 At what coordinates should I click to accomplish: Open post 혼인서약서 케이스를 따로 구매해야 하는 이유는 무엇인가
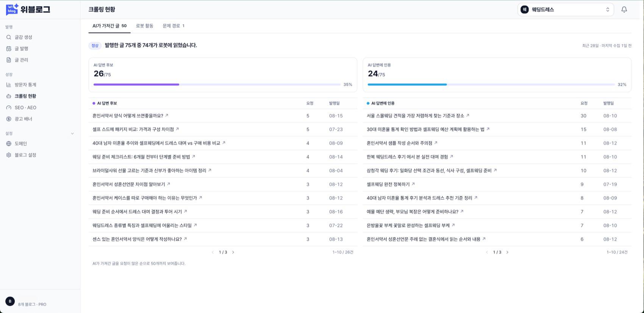[145, 198]
